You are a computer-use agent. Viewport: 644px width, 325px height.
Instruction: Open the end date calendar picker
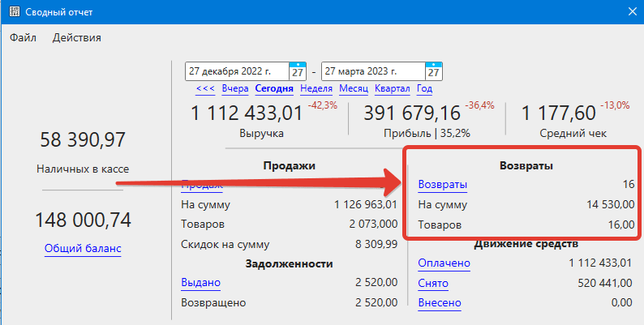(434, 71)
